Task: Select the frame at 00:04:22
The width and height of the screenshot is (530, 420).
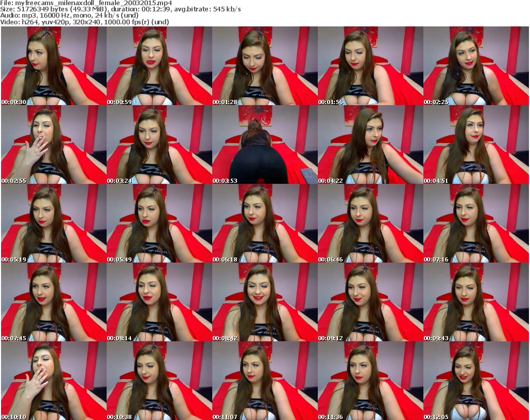Action: point(371,144)
